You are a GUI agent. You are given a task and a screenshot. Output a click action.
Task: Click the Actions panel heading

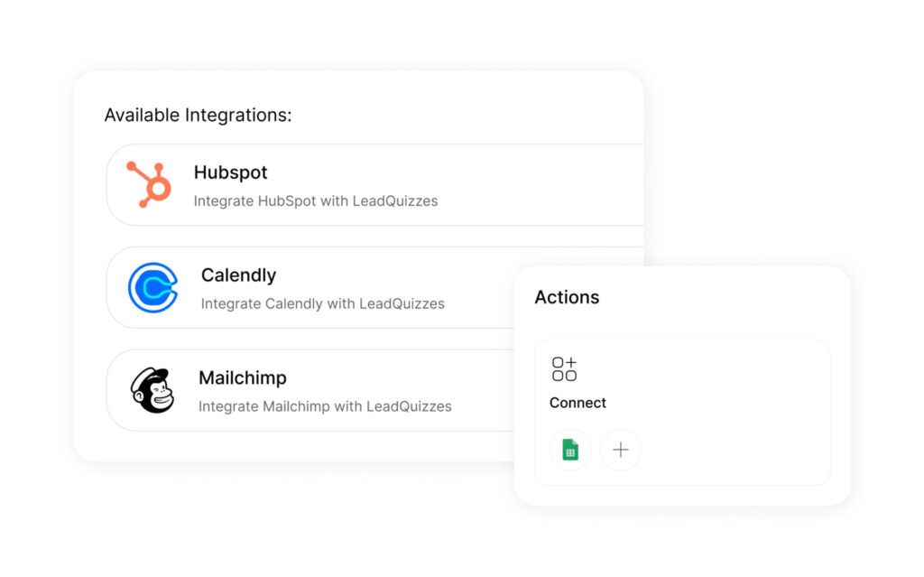[x=567, y=297]
